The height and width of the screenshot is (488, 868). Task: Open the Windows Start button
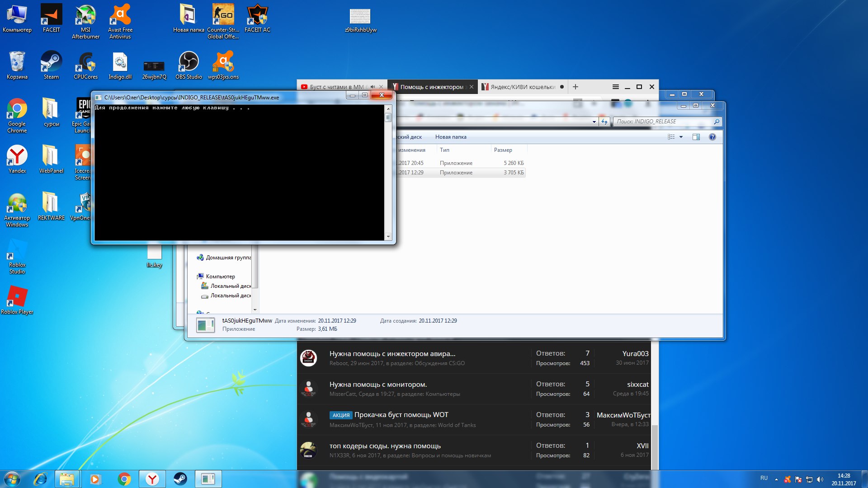12,479
